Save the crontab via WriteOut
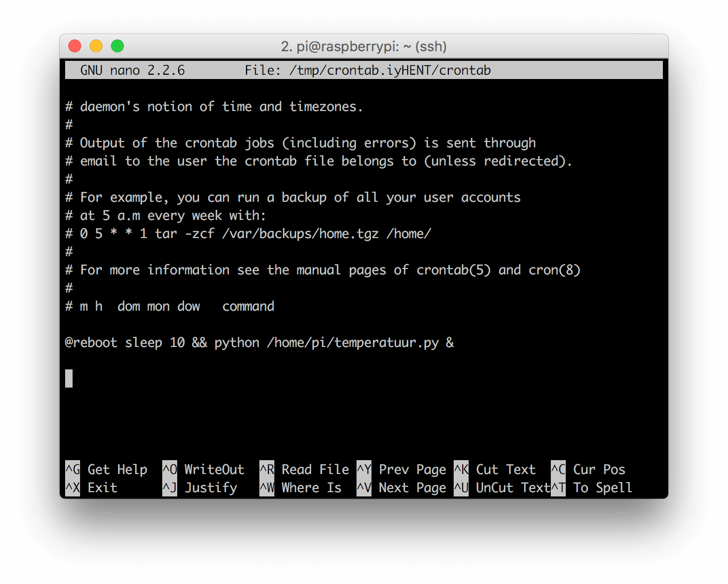 (x=213, y=469)
